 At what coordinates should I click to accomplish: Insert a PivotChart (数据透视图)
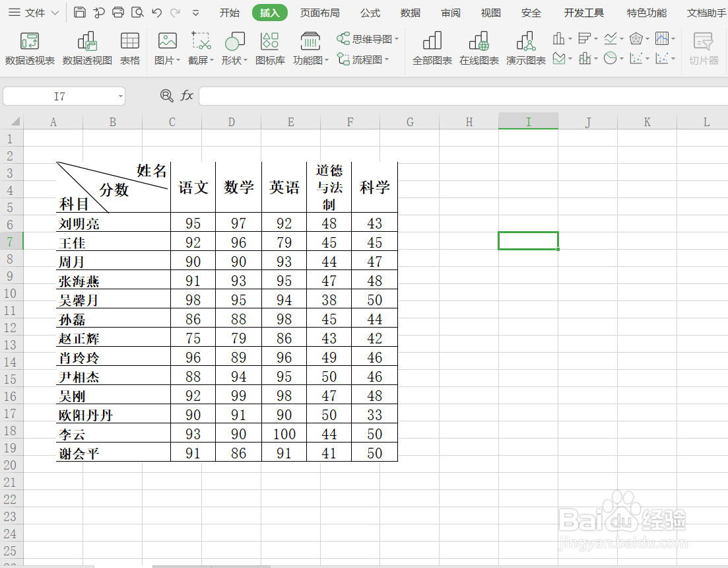[x=87, y=48]
